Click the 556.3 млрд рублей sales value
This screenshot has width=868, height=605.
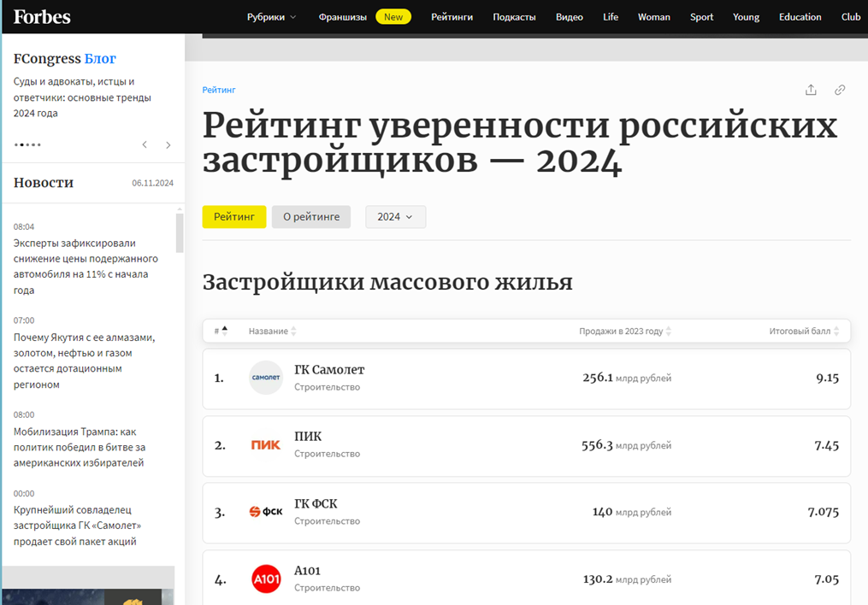point(626,445)
